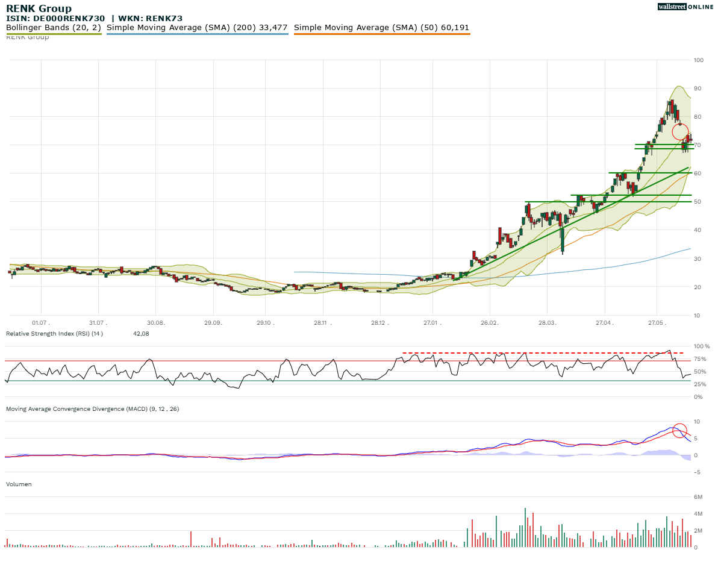Click the Moving Average Convergence Divergence (MACD) label
This screenshot has height=588, width=718.
[x=93, y=409]
